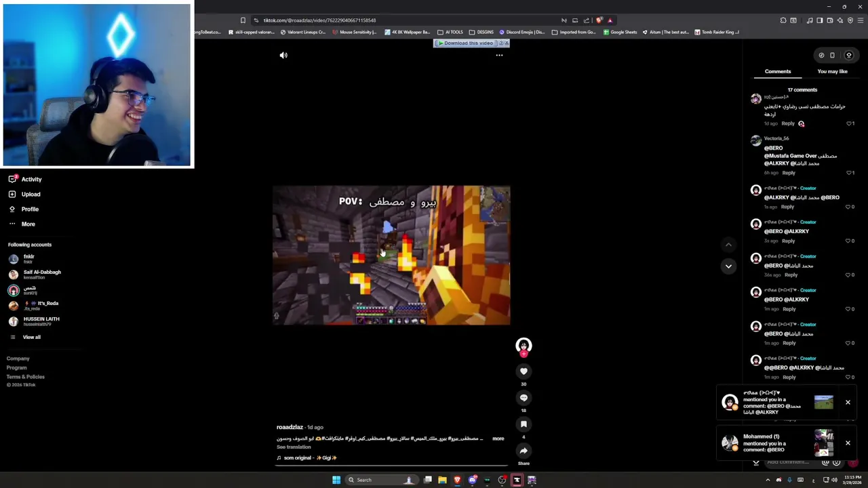Open the Imported from Go... bookmarks folder
This screenshot has height=488, width=868.
click(574, 32)
